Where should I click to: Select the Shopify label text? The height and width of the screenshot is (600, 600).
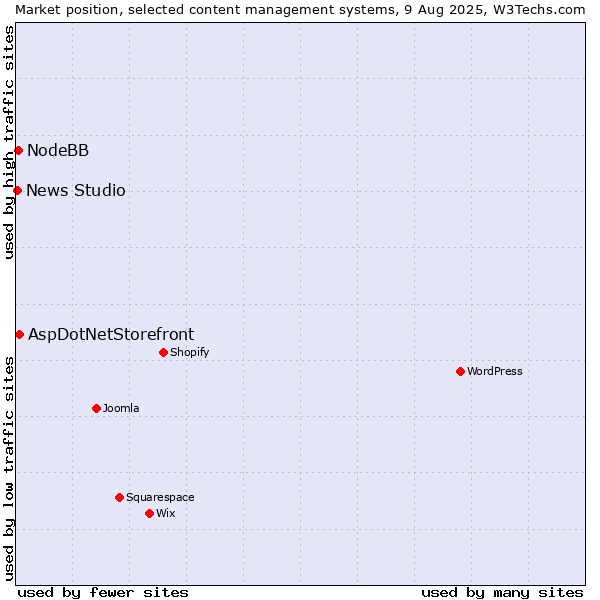click(190, 352)
